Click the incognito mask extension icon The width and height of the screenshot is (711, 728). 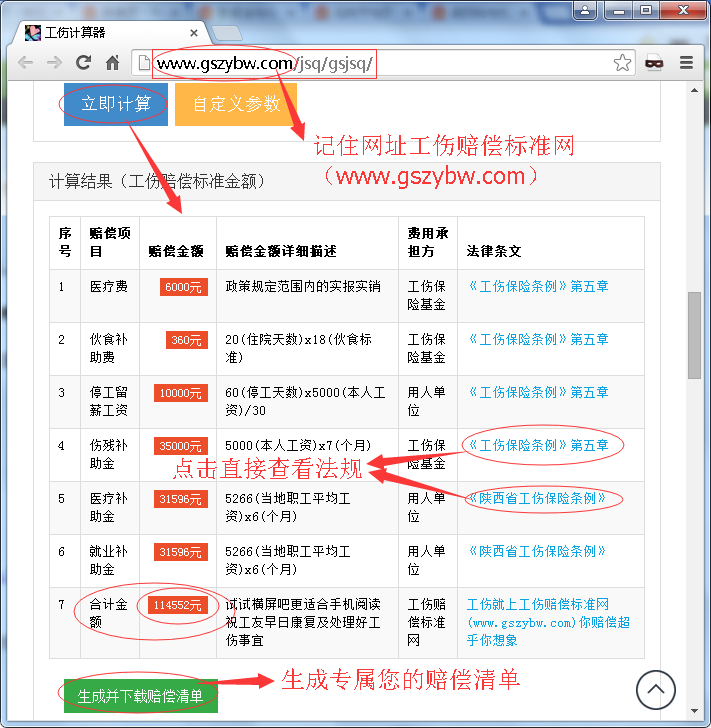coord(654,63)
